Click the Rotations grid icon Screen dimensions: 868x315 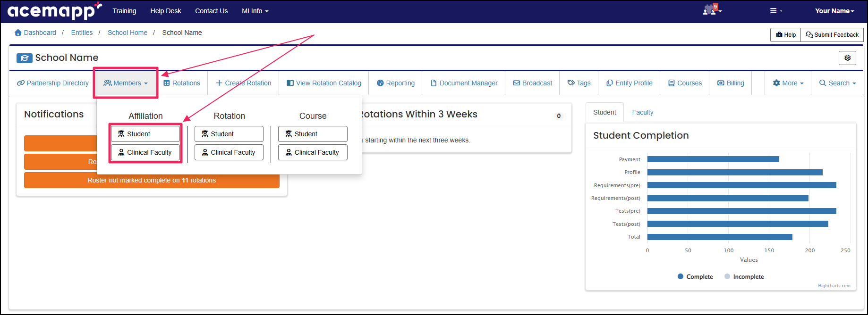pos(167,83)
